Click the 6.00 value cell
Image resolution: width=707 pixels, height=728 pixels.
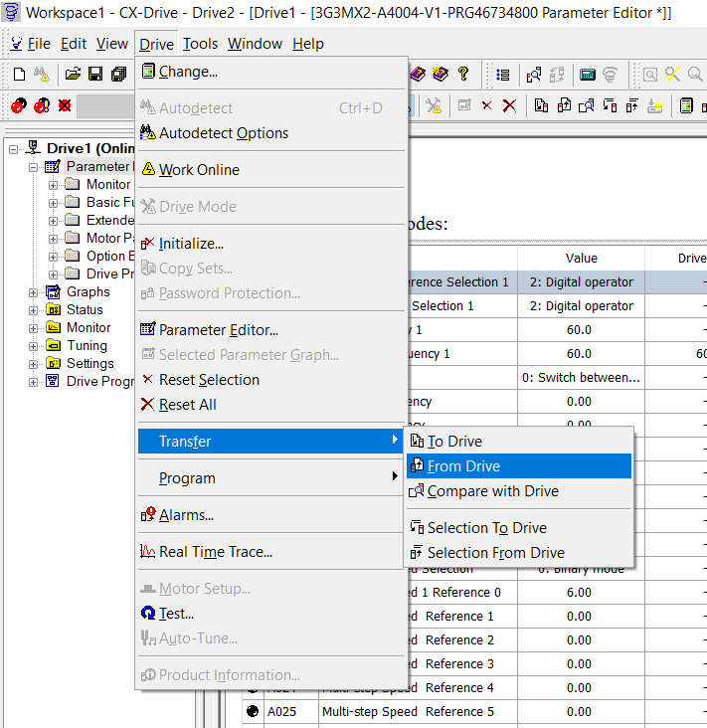(581, 593)
